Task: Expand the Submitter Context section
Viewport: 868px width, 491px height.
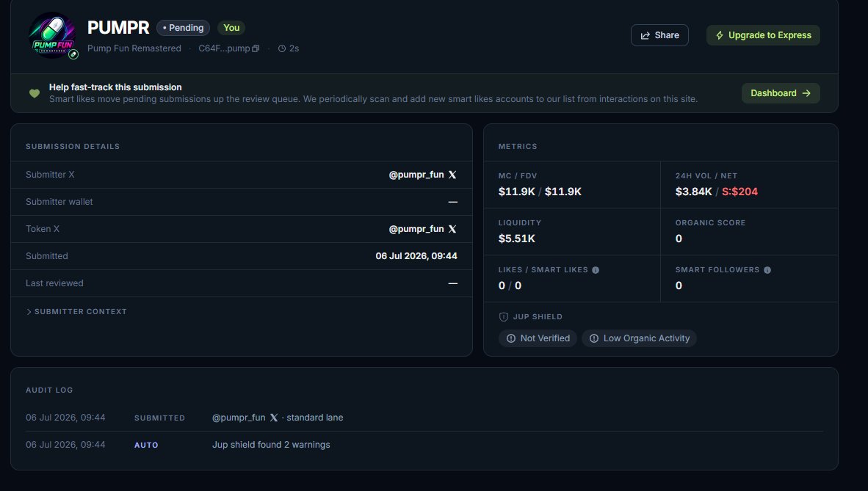Action: click(x=76, y=312)
